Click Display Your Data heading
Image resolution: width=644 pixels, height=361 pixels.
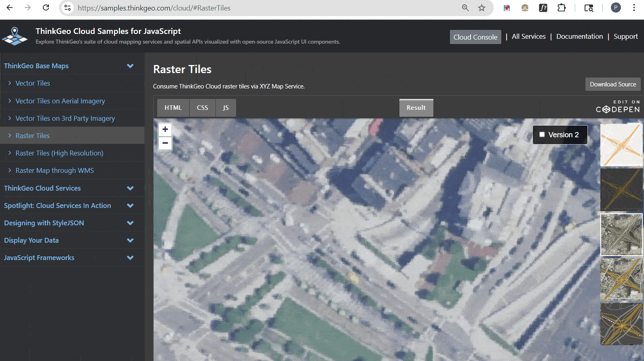click(x=31, y=240)
